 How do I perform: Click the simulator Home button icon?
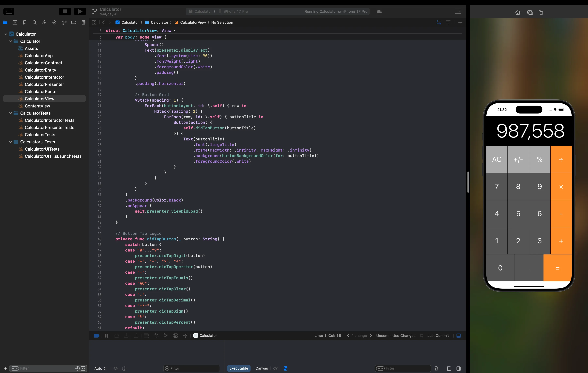point(518,12)
